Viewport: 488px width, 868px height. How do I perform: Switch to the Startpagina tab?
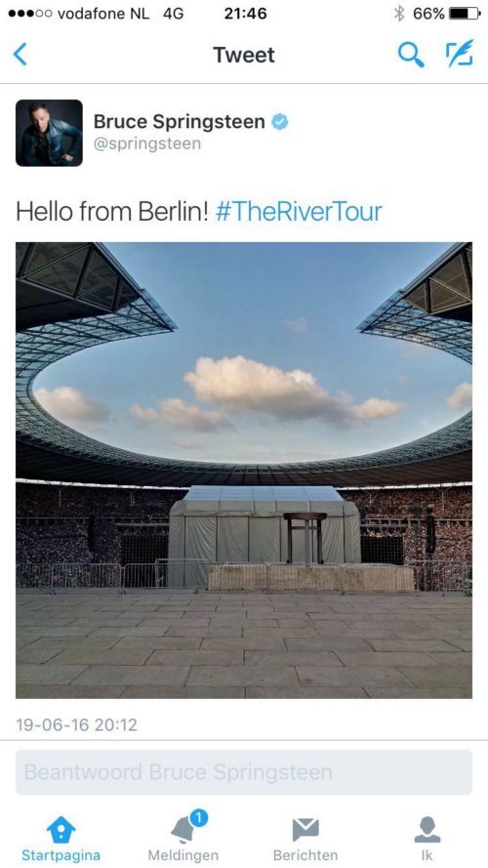(x=61, y=839)
